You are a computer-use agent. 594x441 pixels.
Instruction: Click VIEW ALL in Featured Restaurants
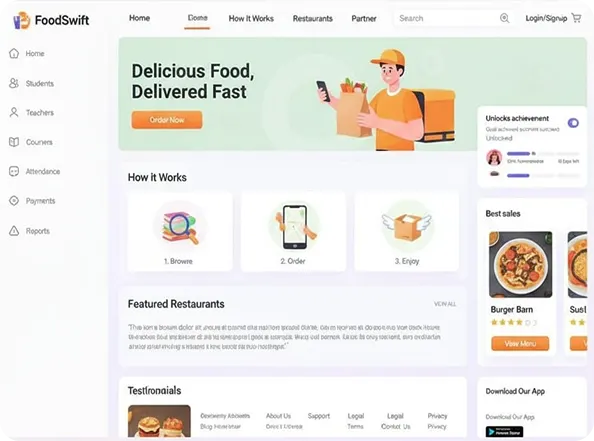(445, 304)
